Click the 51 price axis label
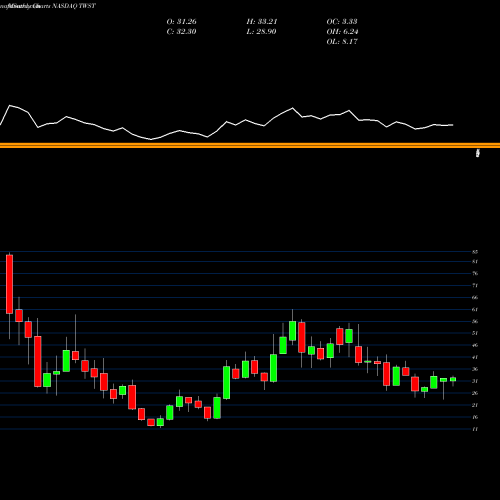This screenshot has height=500, width=500. click(x=475, y=333)
